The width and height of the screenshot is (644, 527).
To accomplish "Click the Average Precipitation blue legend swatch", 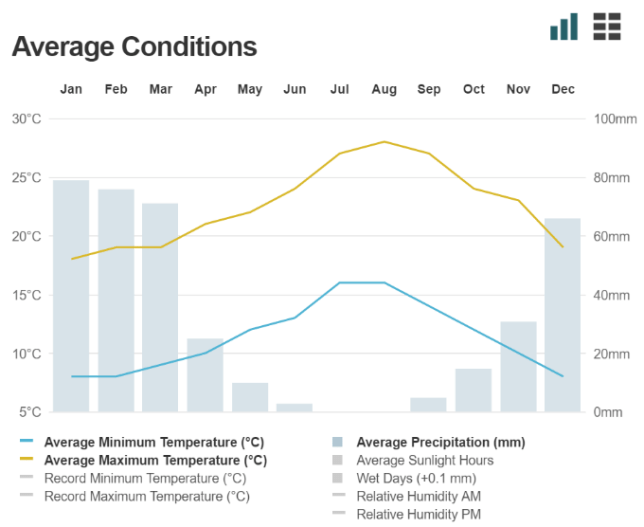I will point(337,442).
